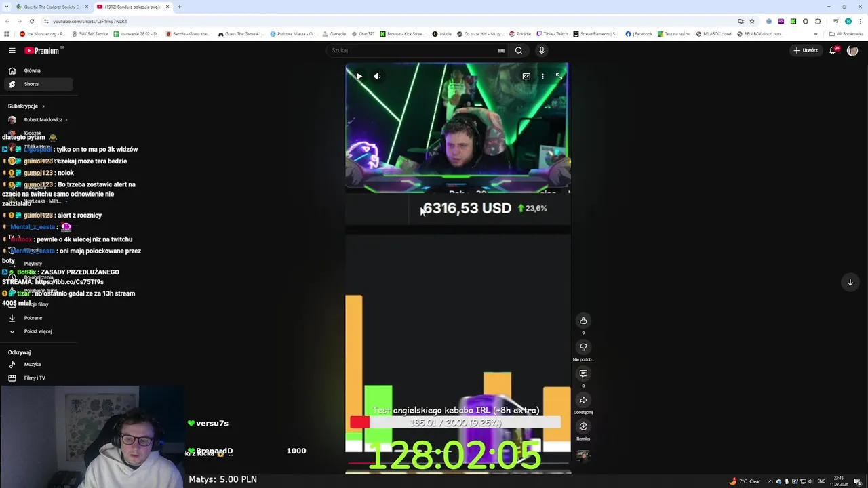Select the Bandura pokazuje YouTube tab

pyautogui.click(x=132, y=7)
